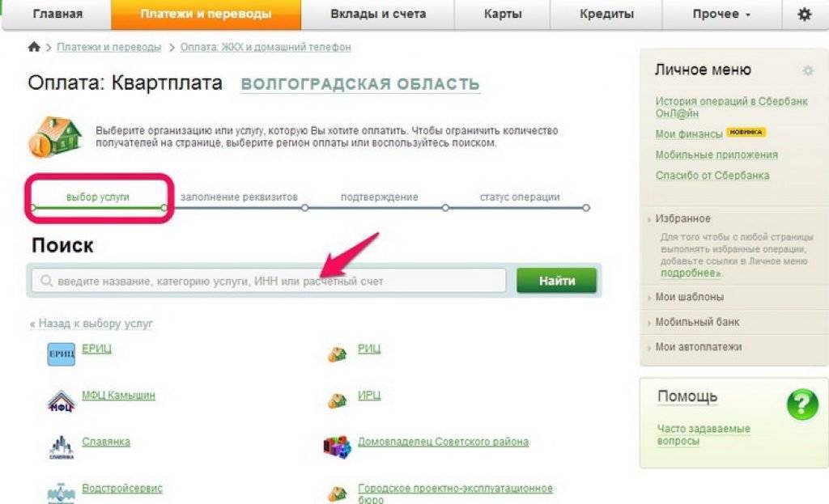Click the МФЦ Камышин logo icon
Screen dimensions: 829x504
pos(62,400)
